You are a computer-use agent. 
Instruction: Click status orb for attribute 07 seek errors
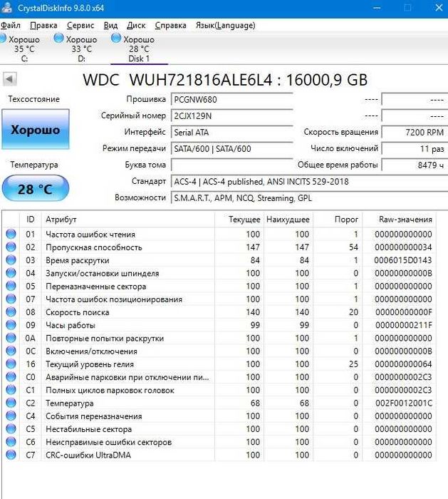(x=11, y=299)
